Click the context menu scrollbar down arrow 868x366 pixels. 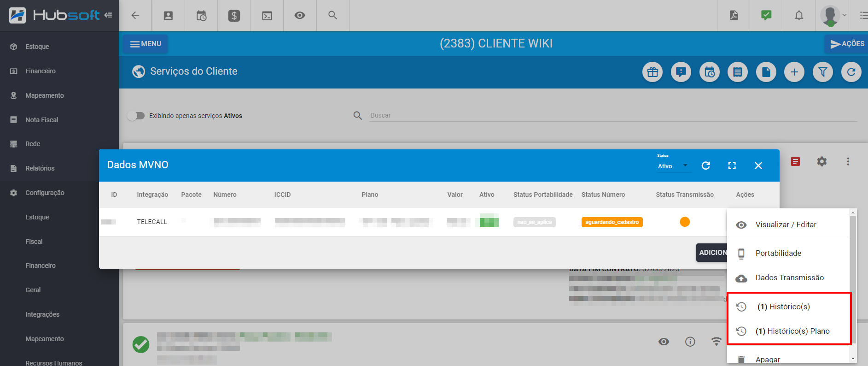tap(853, 359)
